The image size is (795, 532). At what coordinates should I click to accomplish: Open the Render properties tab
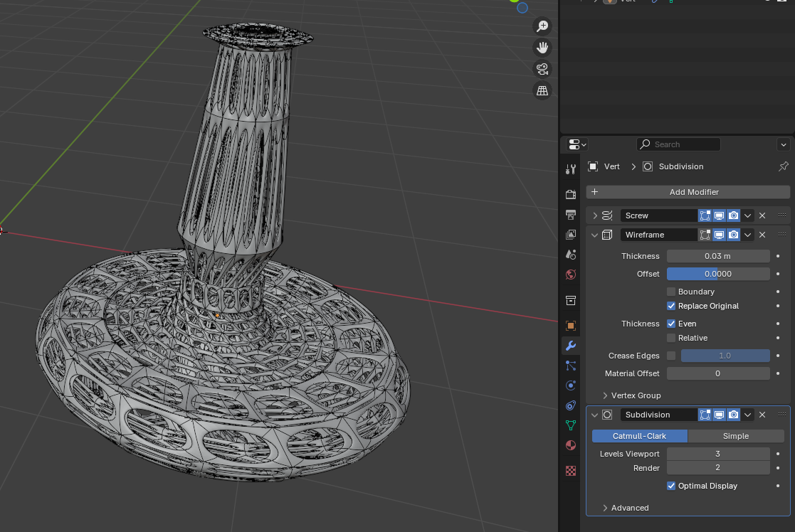tap(571, 195)
